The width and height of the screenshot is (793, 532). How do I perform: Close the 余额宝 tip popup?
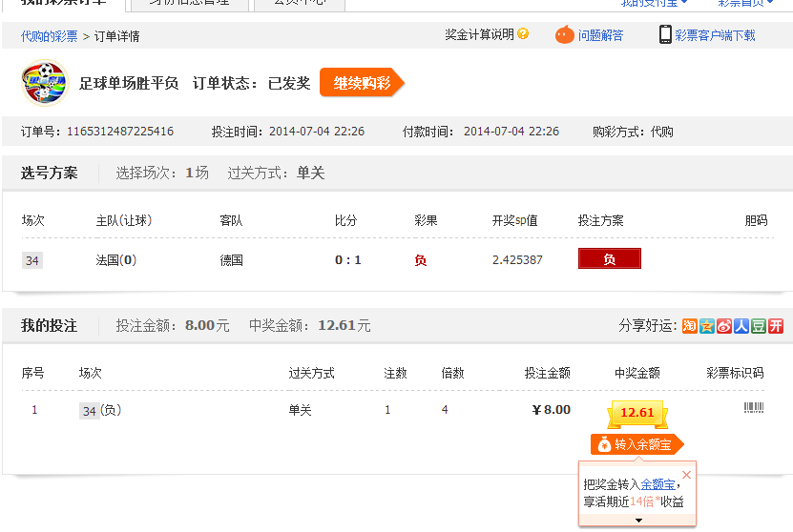coord(686,475)
